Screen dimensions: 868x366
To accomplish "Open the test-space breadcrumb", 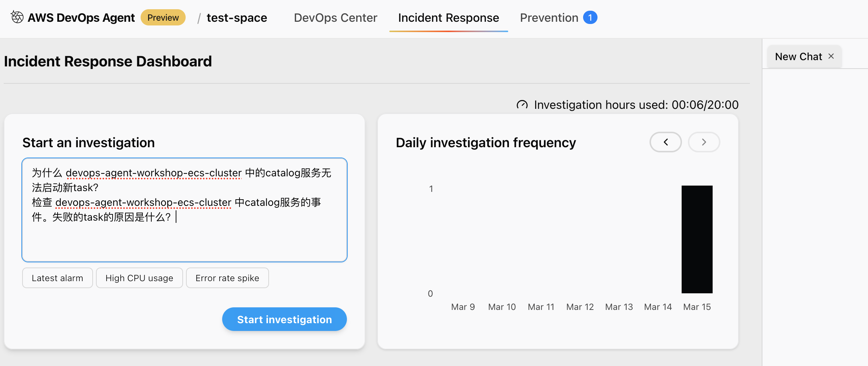I will coord(237,18).
